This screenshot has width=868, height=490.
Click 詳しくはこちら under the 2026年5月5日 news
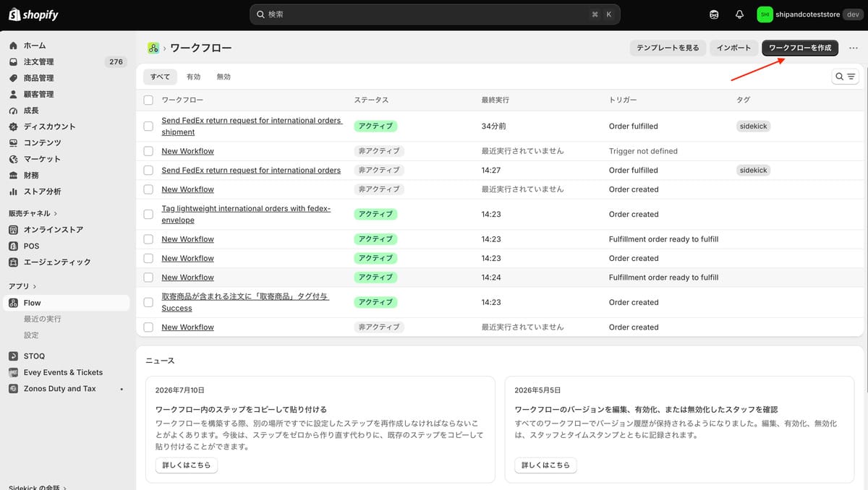pos(546,465)
